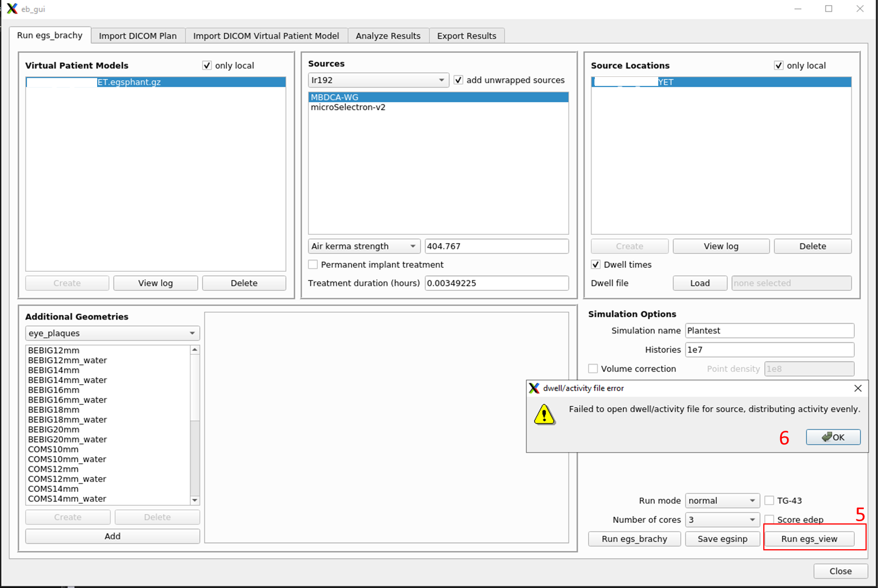This screenshot has height=588, width=879.
Task: Click the geometry list scrollbar down arrow
Action: (x=195, y=500)
